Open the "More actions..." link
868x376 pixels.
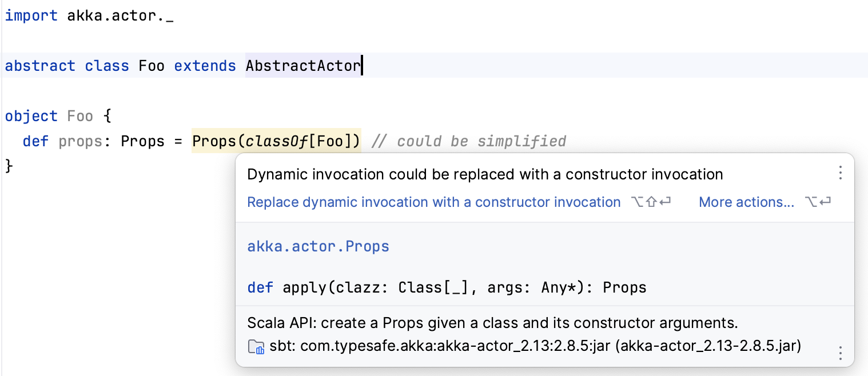tap(746, 202)
